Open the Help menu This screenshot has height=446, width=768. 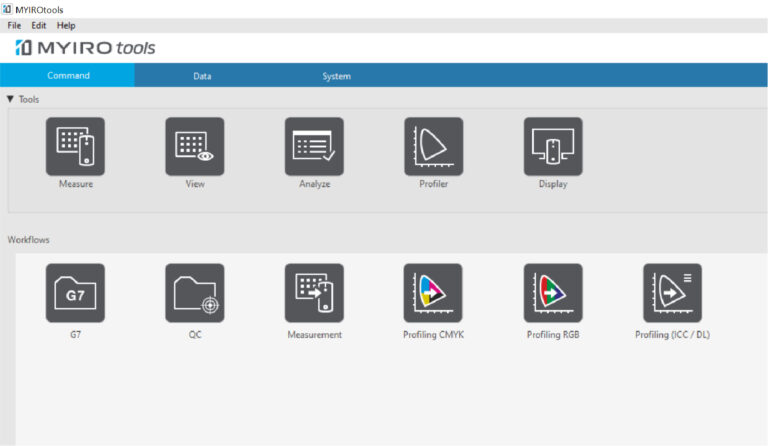click(x=66, y=25)
